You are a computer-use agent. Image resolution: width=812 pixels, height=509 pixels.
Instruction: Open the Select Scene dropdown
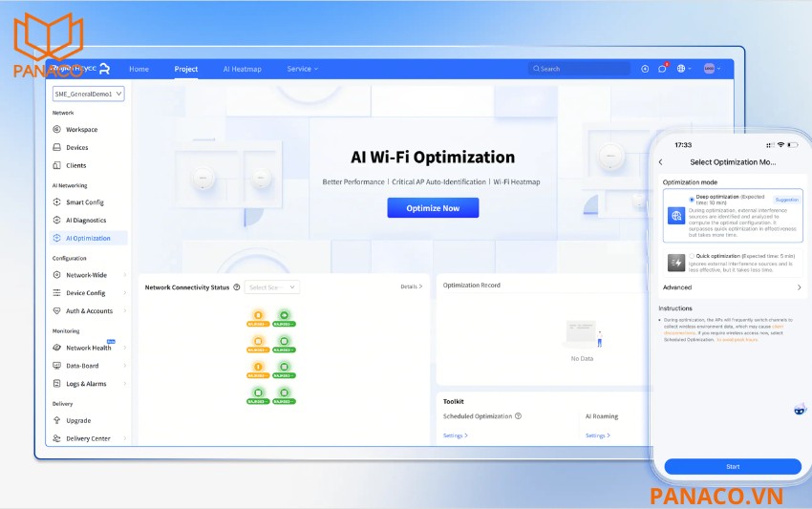(x=272, y=286)
